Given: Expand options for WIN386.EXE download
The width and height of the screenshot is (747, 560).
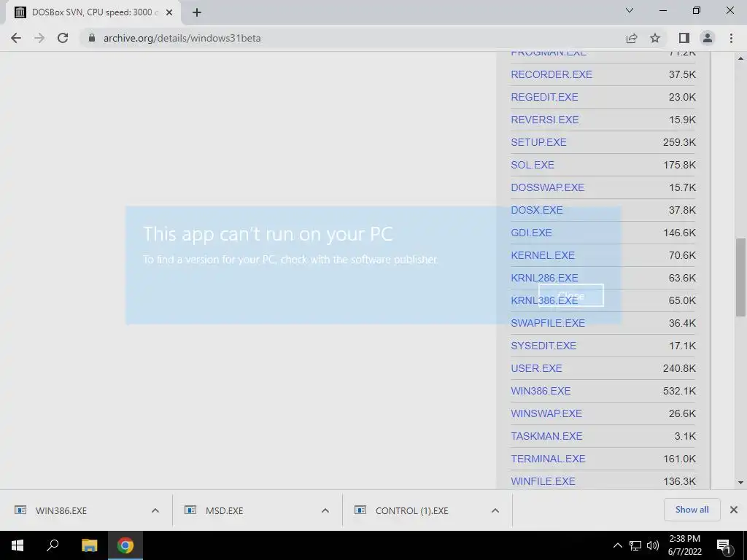Looking at the screenshot, I should tap(155, 510).
